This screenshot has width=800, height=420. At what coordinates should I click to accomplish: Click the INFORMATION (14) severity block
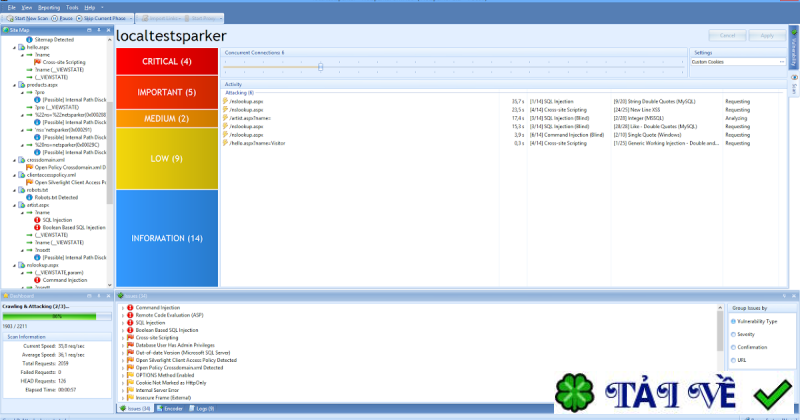167,238
